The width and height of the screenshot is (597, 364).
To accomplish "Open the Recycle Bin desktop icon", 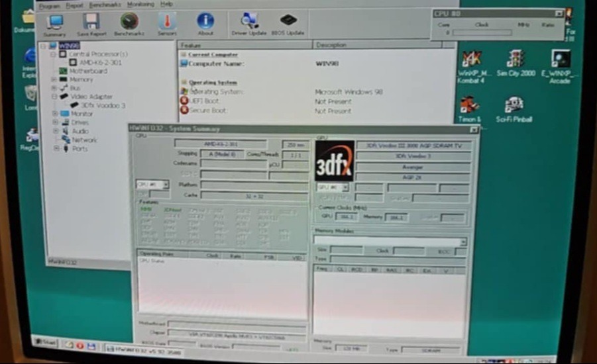I will (30, 98).
